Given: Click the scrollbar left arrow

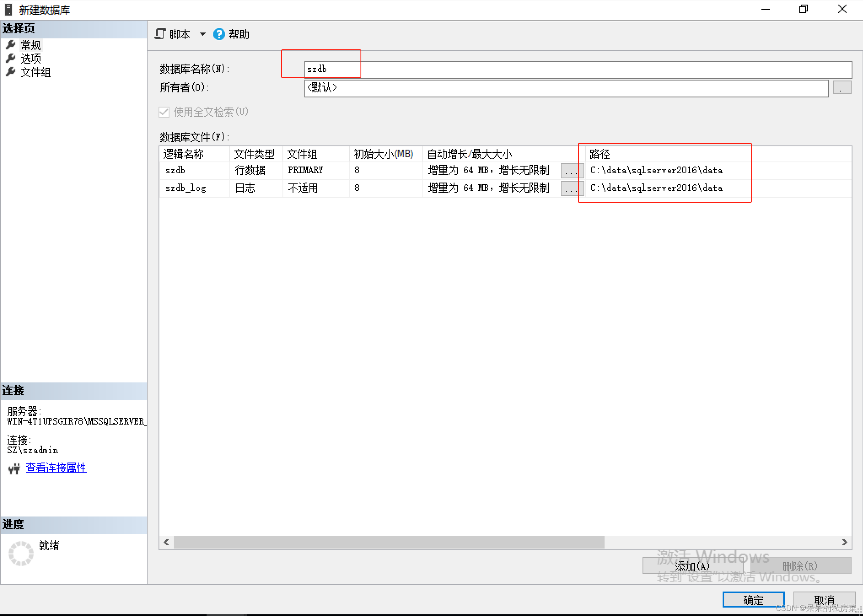Looking at the screenshot, I should 167,543.
